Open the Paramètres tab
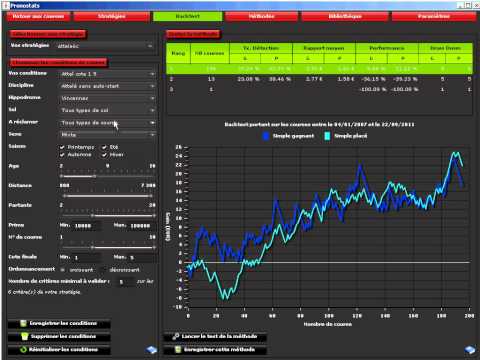480x360 pixels. pos(434,16)
